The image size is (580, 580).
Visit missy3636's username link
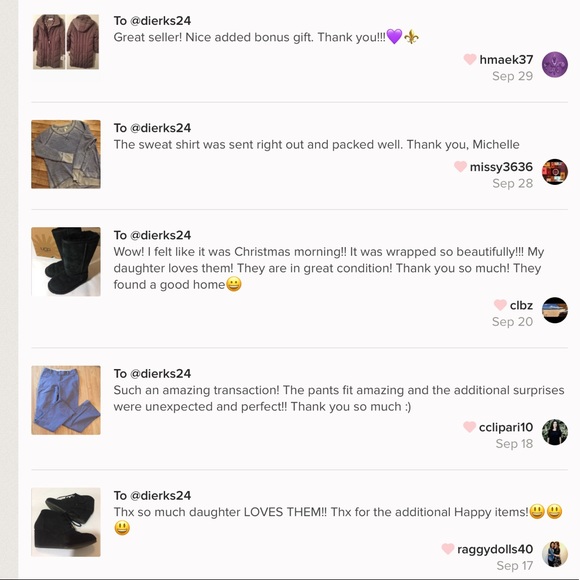point(501,167)
